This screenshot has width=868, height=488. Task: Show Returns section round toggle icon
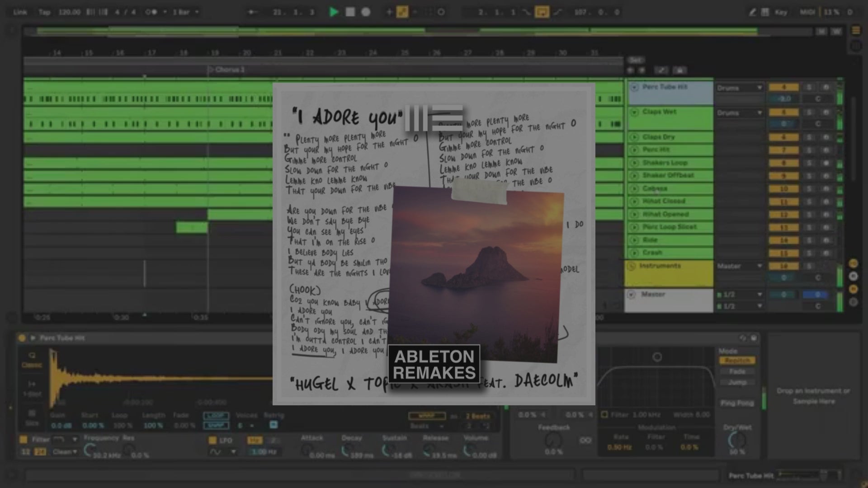tap(853, 276)
